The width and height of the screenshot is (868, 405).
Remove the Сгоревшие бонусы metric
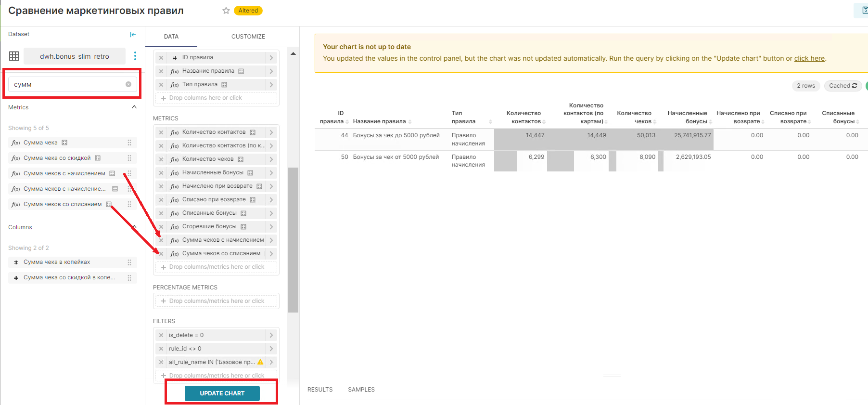161,227
